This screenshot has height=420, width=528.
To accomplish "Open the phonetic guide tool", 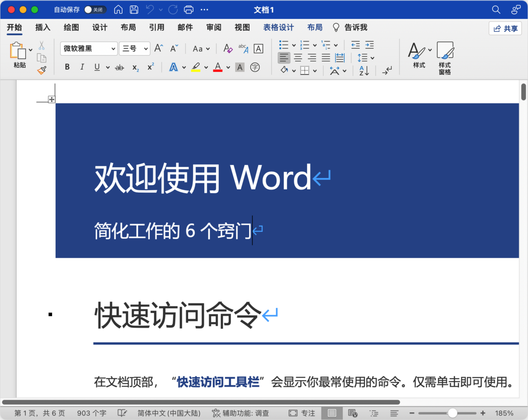I will pyautogui.click(x=243, y=48).
